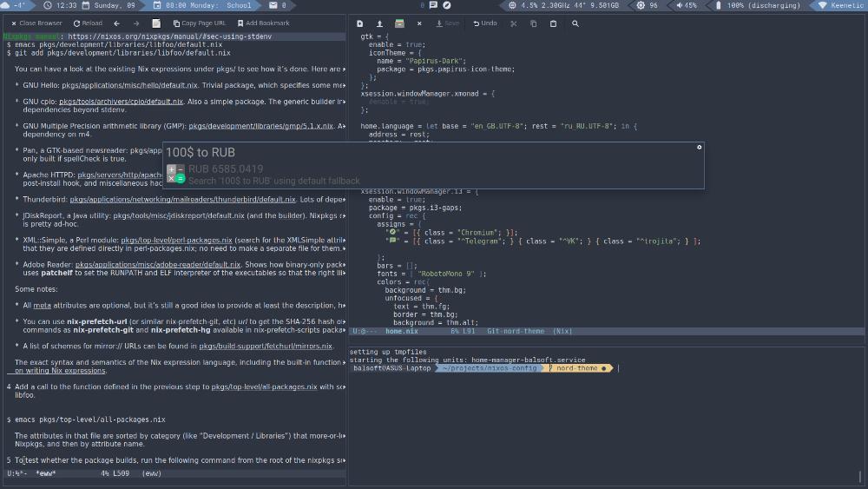Search buffer with the magnifier icon
The image size is (868, 489).
(575, 23)
